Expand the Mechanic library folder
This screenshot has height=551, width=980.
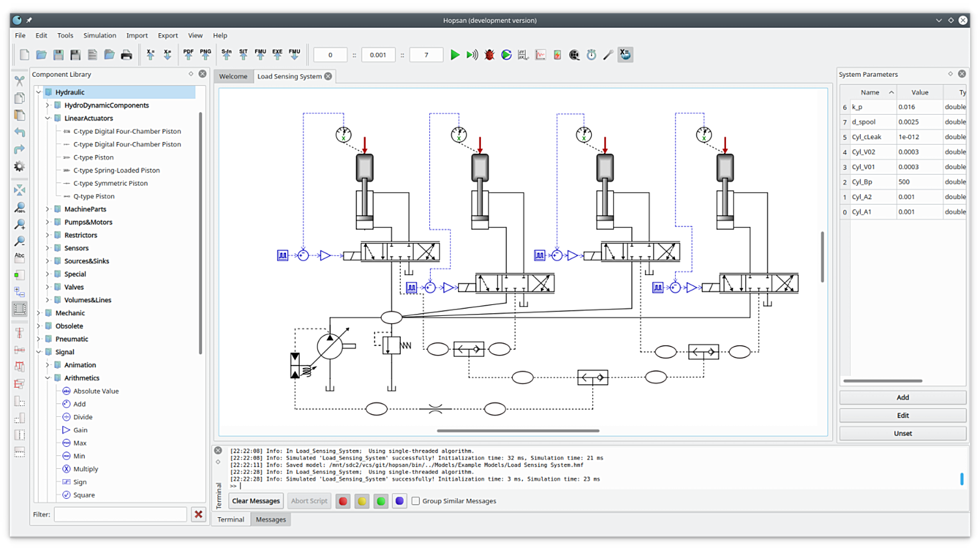[38, 313]
